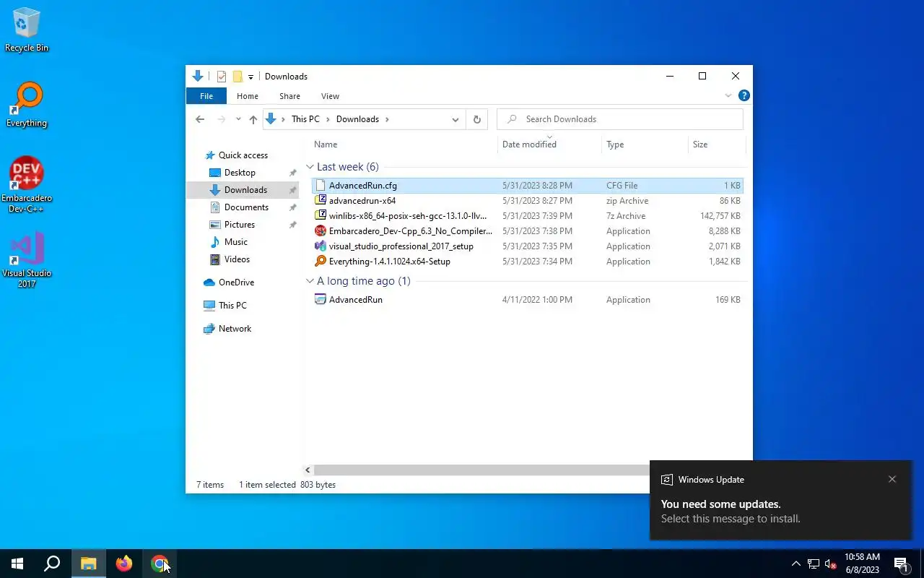This screenshot has width=924, height=578.
Task: Launch Firefox from the taskbar
Action: (x=124, y=564)
